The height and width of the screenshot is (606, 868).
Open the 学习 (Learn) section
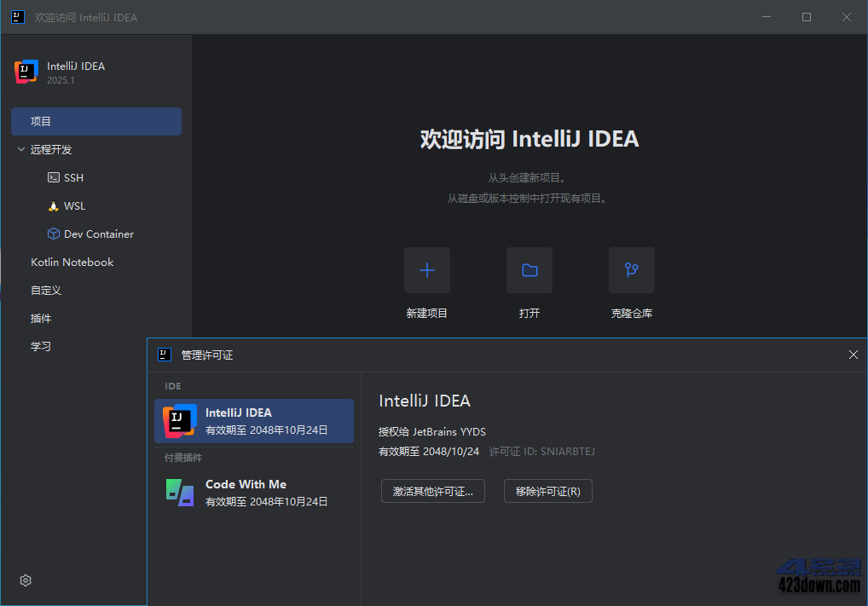point(40,346)
